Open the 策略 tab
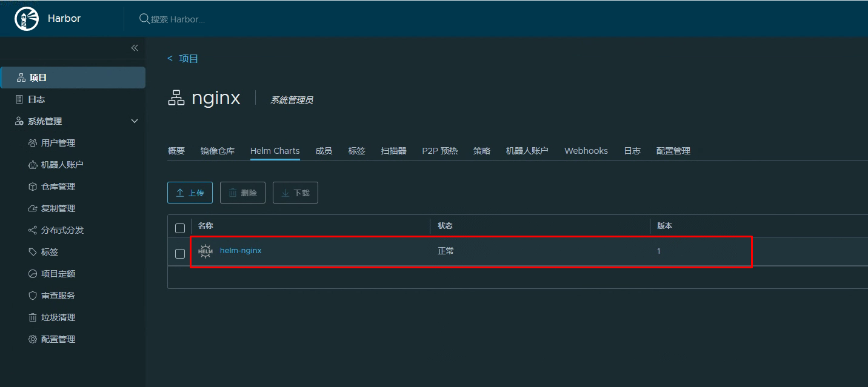 (x=482, y=151)
